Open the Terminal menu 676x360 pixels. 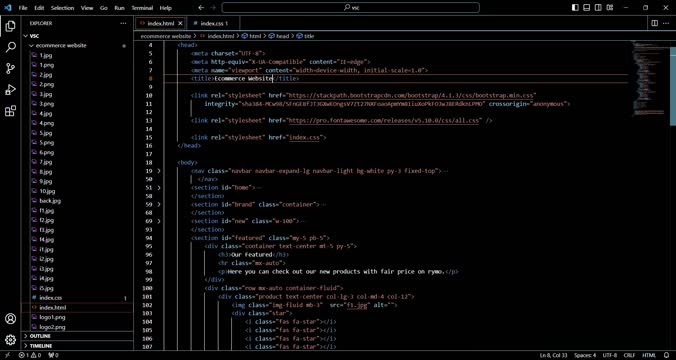pos(142,8)
